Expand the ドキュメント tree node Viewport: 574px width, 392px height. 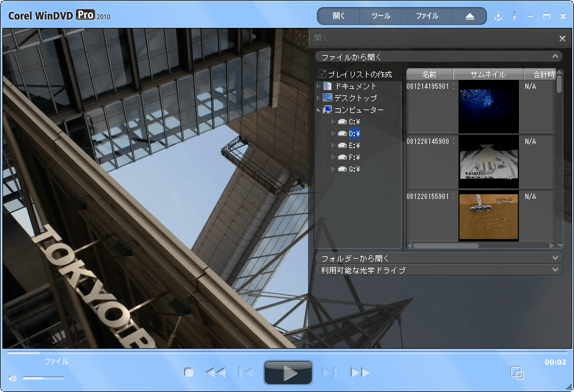point(319,86)
